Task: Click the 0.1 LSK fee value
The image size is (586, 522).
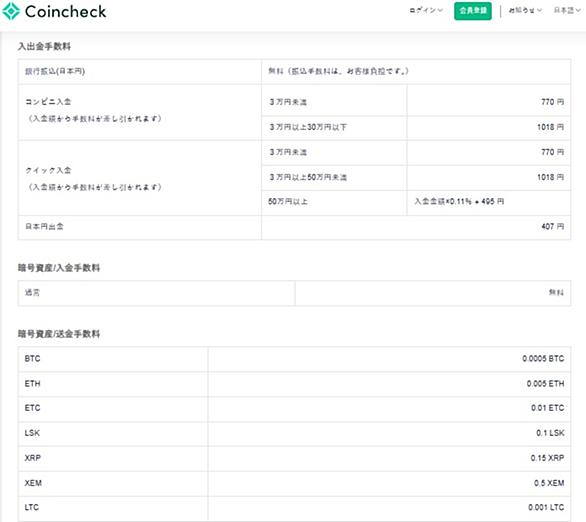Action: (550, 433)
